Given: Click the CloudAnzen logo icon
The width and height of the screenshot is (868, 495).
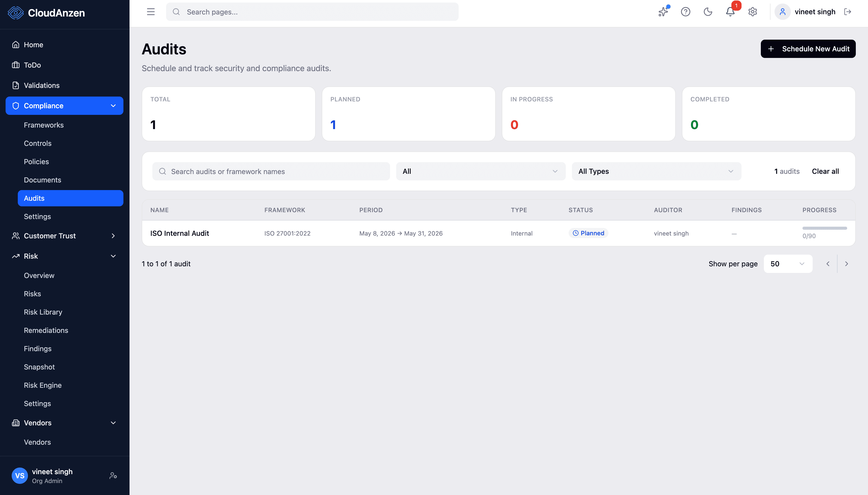Looking at the screenshot, I should tap(16, 13).
